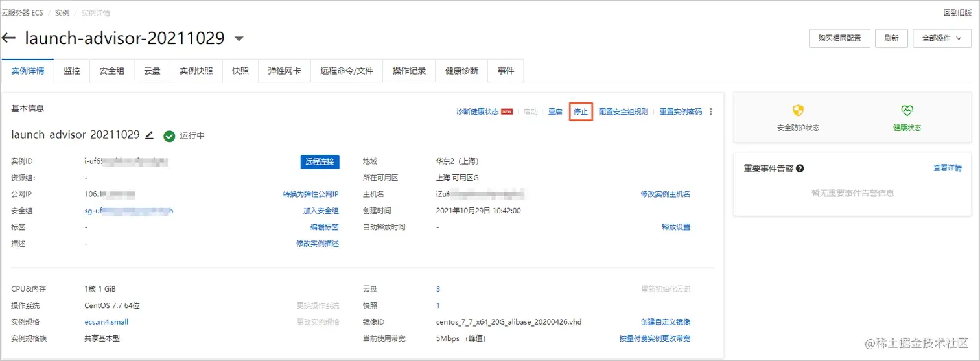Image resolution: width=980 pixels, height=361 pixels.
Task: Switch to the 监控 tab
Action: [72, 71]
